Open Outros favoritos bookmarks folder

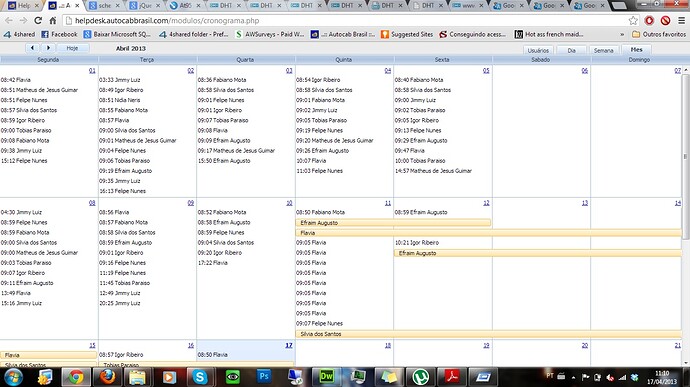click(x=659, y=34)
